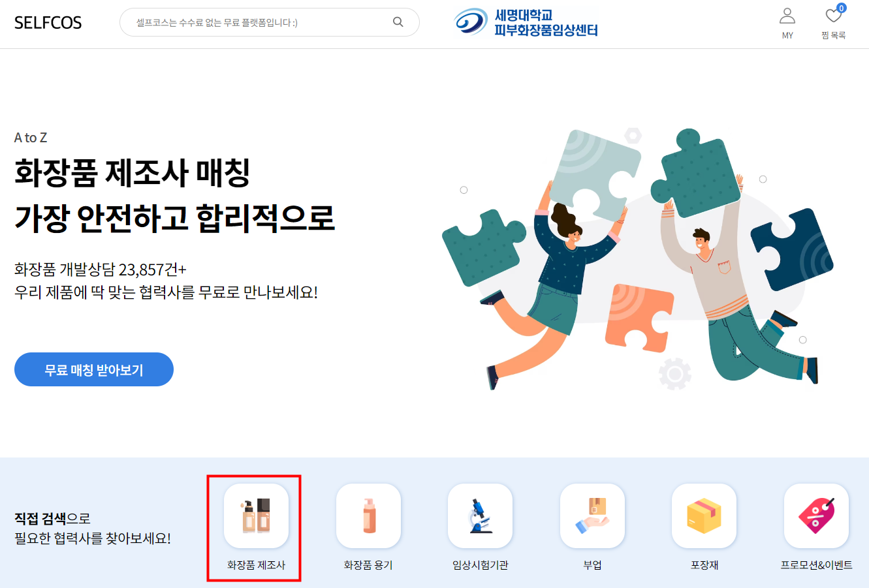The height and width of the screenshot is (588, 869).
Task: Click the 프로모션&이벤트 text label
Action: (x=816, y=565)
